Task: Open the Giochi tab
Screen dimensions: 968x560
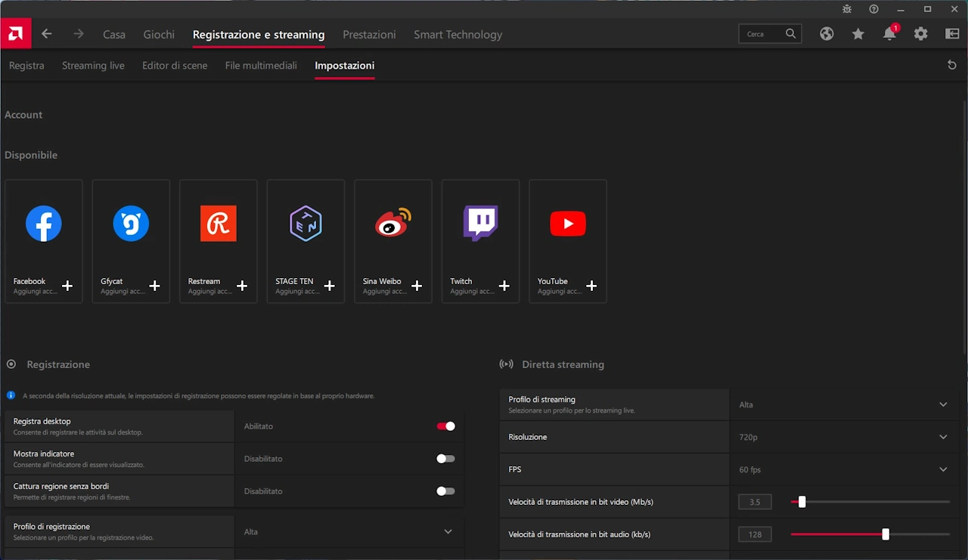Action: tap(159, 34)
